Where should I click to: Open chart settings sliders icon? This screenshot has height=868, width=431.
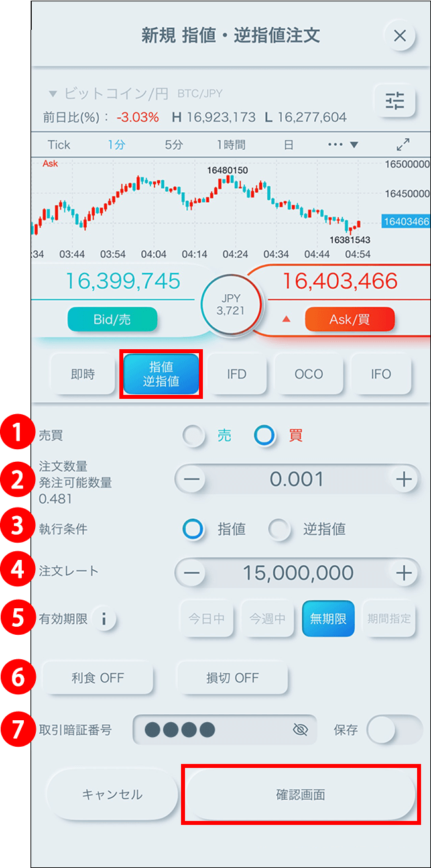coord(395,101)
